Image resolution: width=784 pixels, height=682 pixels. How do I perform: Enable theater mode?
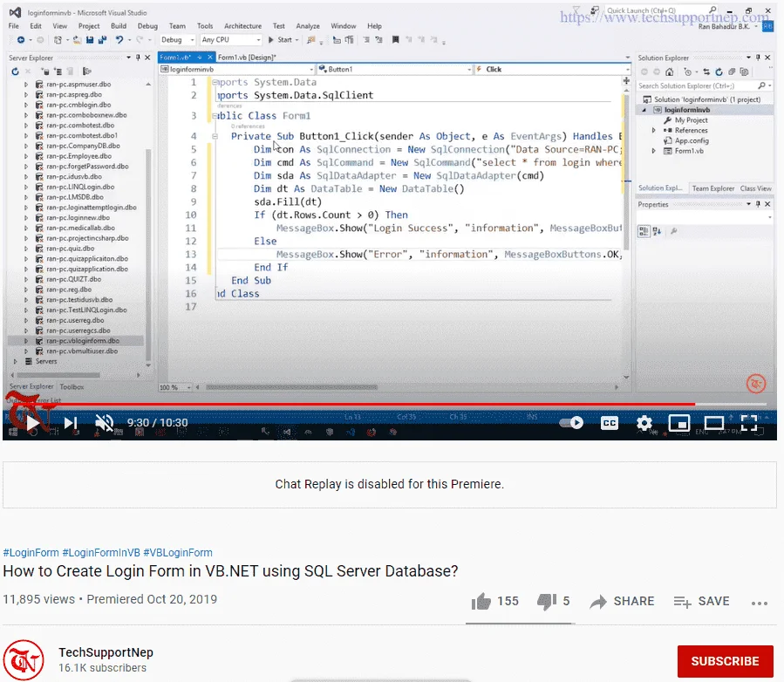tap(714, 423)
